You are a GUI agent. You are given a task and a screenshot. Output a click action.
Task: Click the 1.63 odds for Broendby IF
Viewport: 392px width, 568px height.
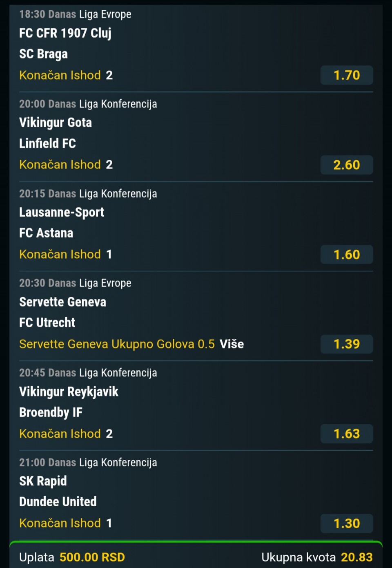pos(347,434)
